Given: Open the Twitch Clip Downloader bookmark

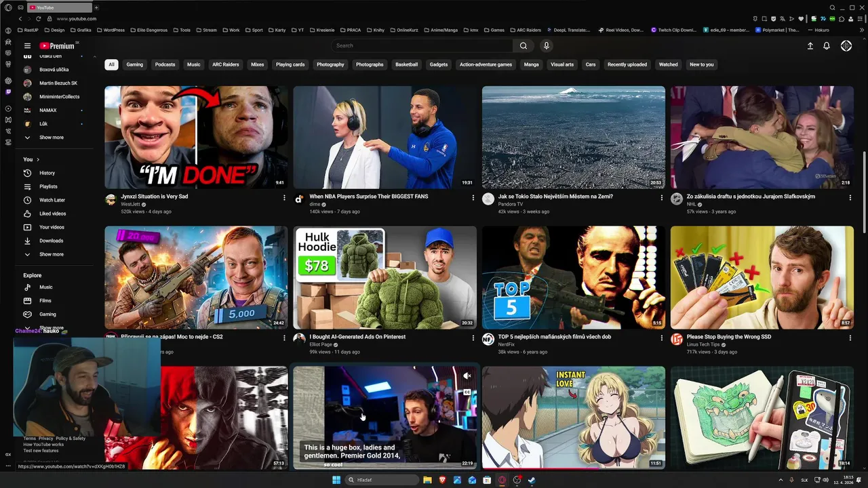Looking at the screenshot, I should pos(673,30).
